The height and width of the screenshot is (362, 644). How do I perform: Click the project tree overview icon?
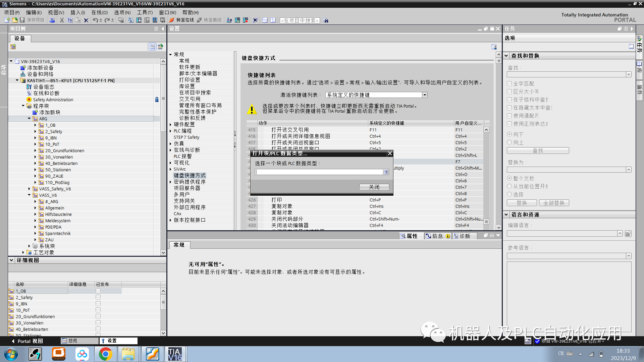click(x=153, y=47)
